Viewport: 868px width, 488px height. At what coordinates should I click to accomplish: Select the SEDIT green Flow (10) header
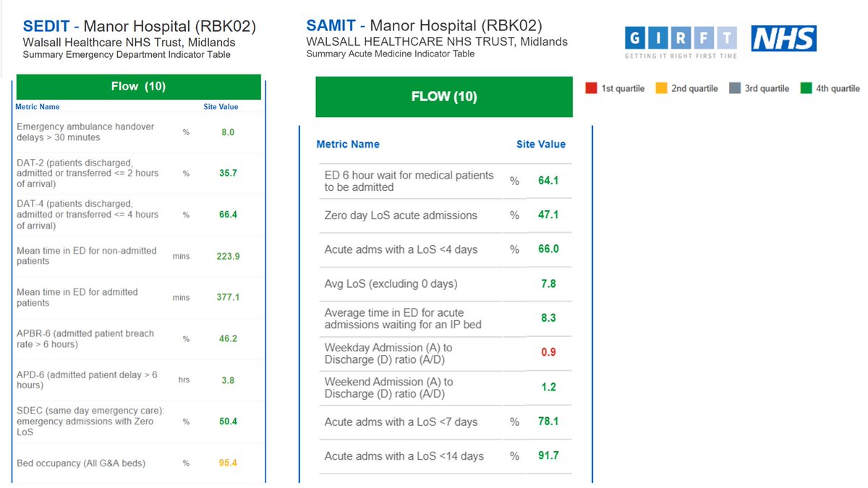click(x=138, y=87)
